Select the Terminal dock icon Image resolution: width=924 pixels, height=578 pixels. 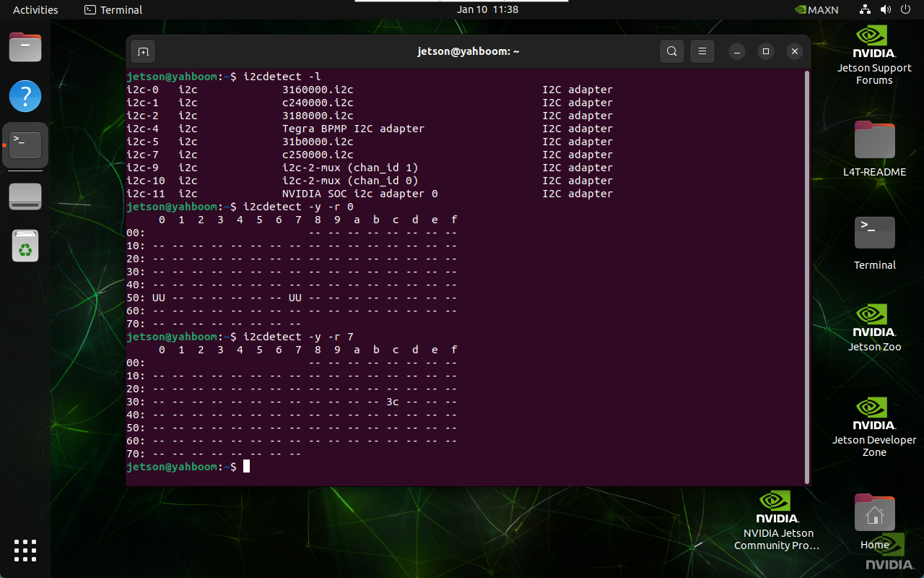point(25,145)
